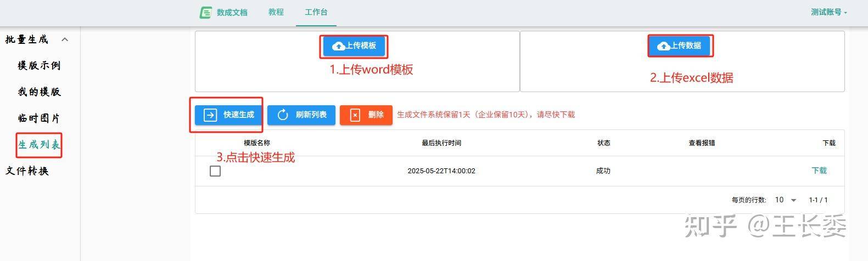Click the 上传数据 upload button
Image resolution: width=868 pixels, height=261 pixels.
point(680,46)
